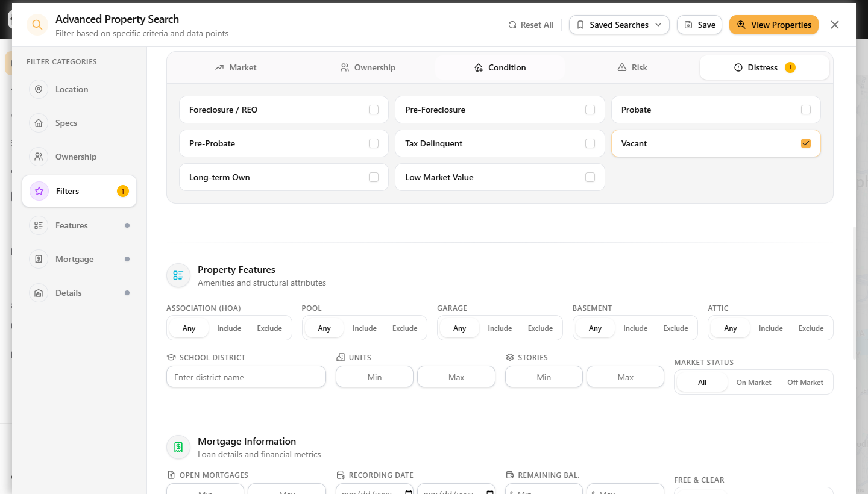Check the Pre-Probate checkbox
This screenshot has width=868, height=494.
tap(374, 143)
